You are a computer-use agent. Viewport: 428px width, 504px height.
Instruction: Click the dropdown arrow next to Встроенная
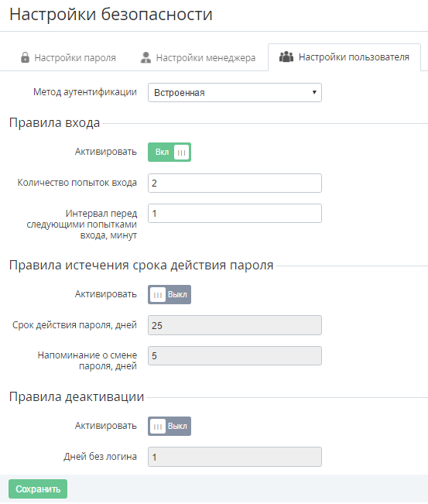click(x=314, y=93)
